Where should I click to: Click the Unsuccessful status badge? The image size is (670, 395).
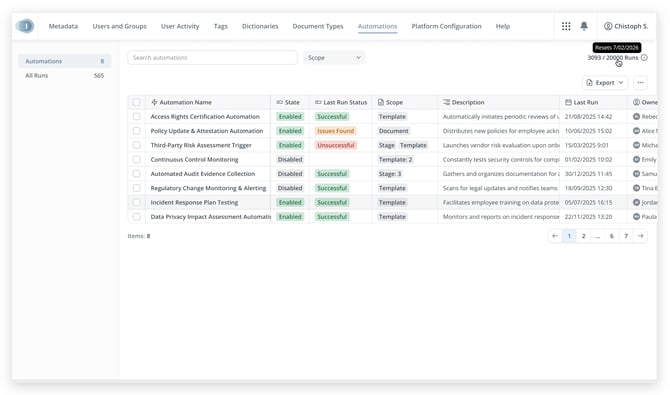(336, 145)
